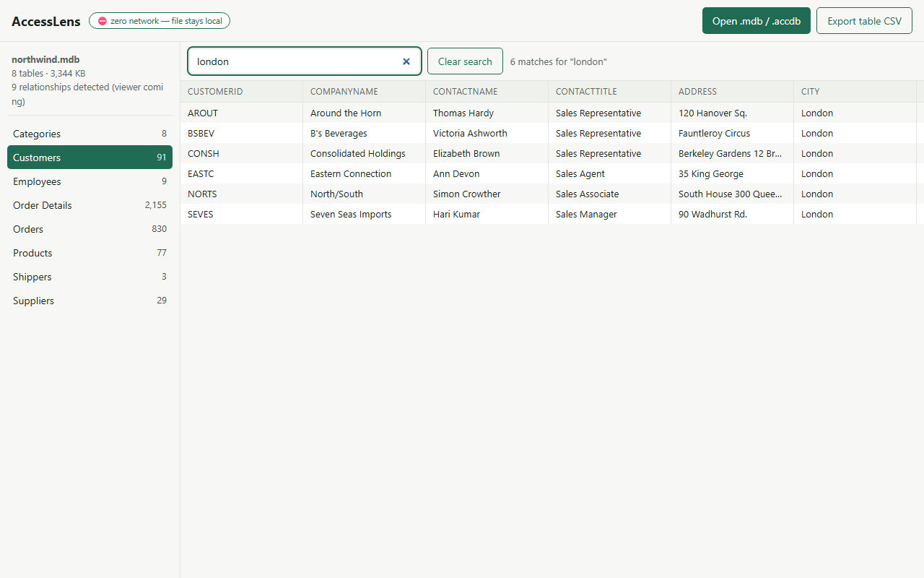Switch to the Orders table
The height and width of the screenshot is (578, 924).
(90, 229)
